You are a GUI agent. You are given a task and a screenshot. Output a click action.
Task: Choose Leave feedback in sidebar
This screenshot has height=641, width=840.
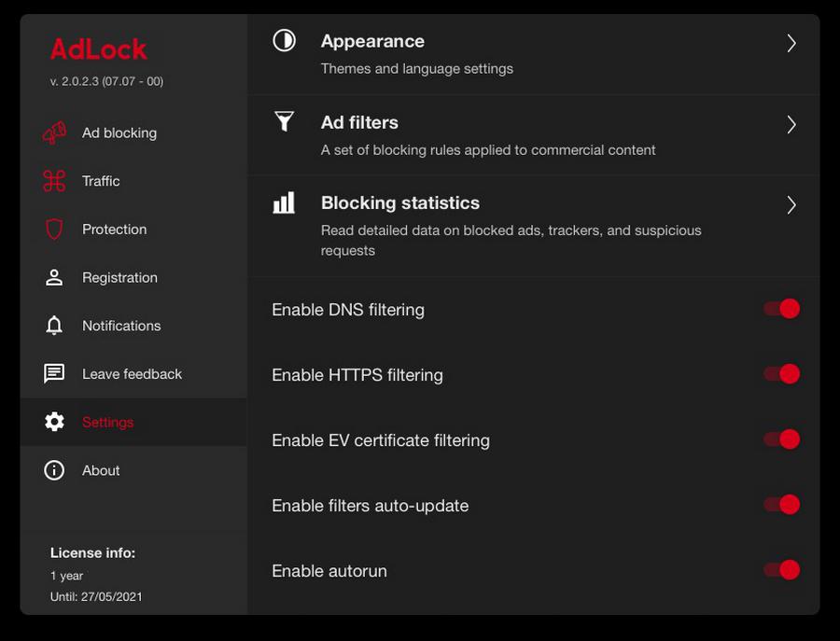pos(132,374)
